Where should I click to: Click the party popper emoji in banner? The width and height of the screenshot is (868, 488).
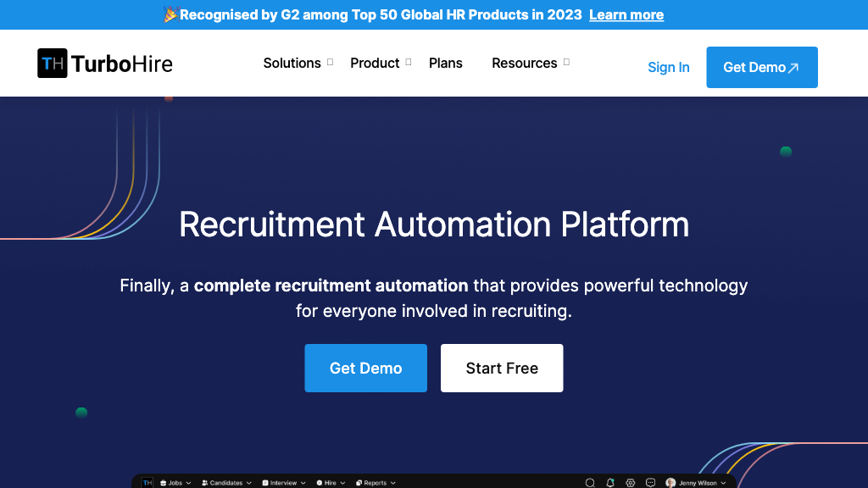pyautogui.click(x=170, y=14)
